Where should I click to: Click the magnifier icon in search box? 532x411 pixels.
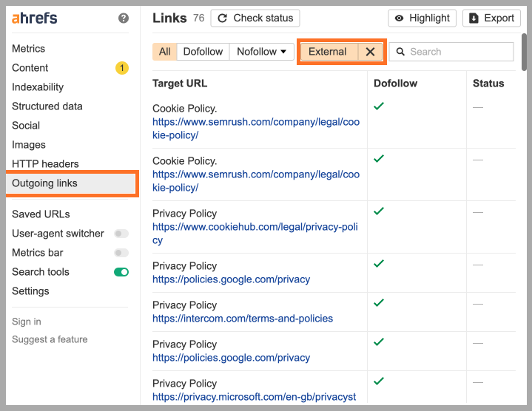pyautogui.click(x=400, y=52)
